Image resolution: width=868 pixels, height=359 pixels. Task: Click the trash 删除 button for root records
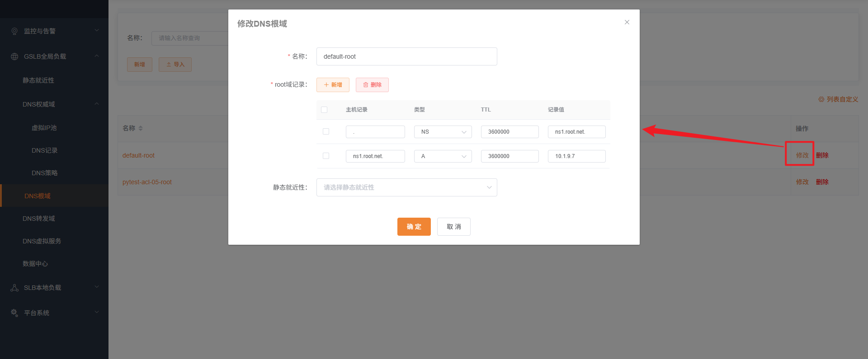[x=372, y=85]
